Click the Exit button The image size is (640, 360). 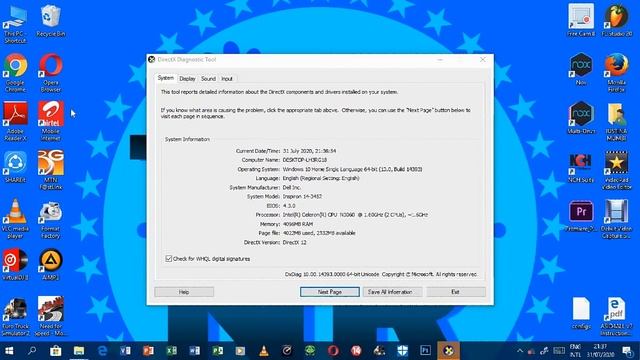tap(456, 292)
